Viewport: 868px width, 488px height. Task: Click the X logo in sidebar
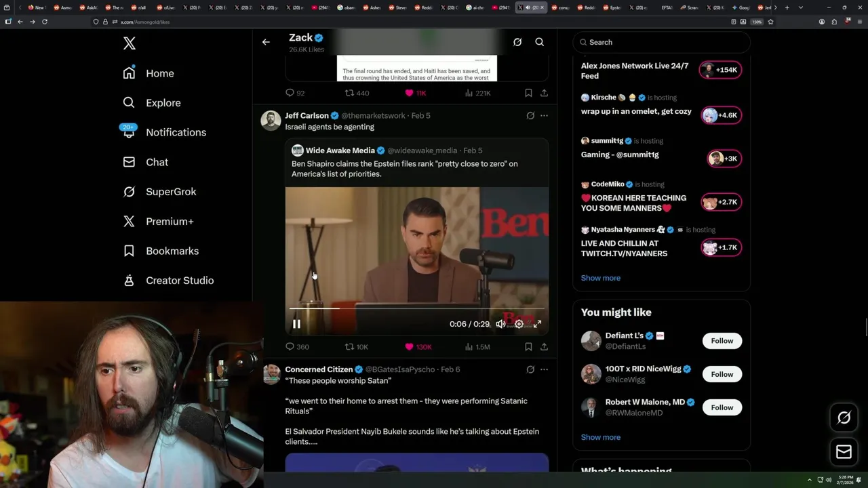click(x=130, y=43)
